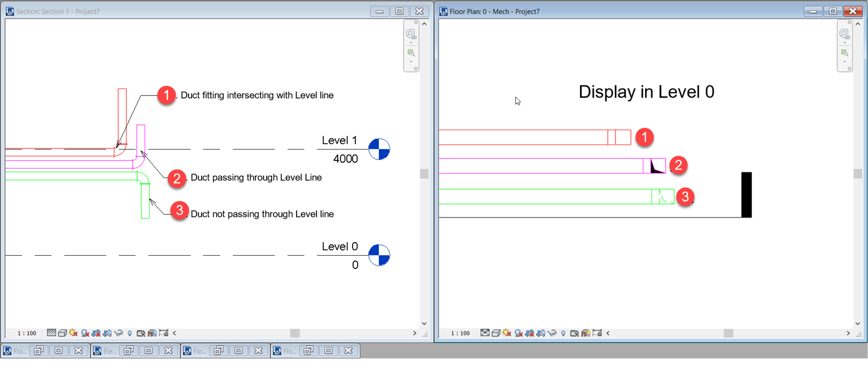Toggle Crop View in the floor plan status bar
868x370 pixels.
click(x=530, y=333)
